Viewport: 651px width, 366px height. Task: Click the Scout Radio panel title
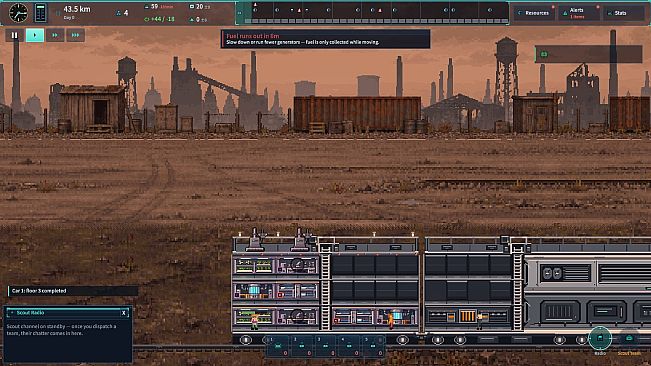[30, 312]
